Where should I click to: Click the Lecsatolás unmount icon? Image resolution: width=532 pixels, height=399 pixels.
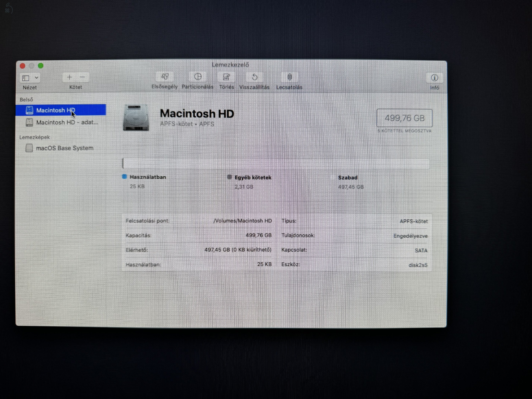coord(290,77)
